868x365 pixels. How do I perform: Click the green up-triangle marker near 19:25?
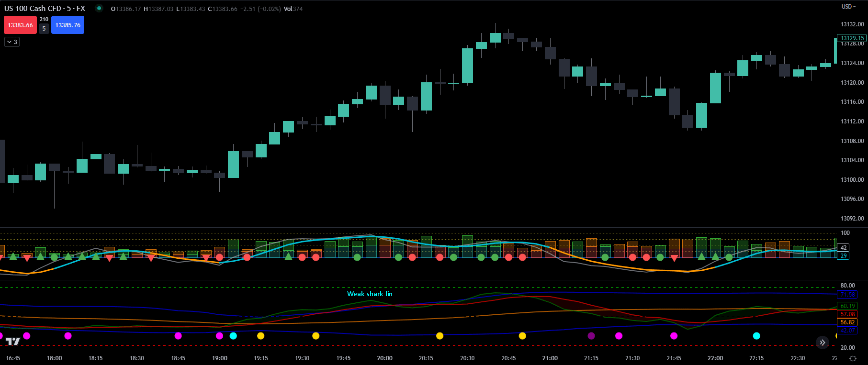(x=288, y=256)
